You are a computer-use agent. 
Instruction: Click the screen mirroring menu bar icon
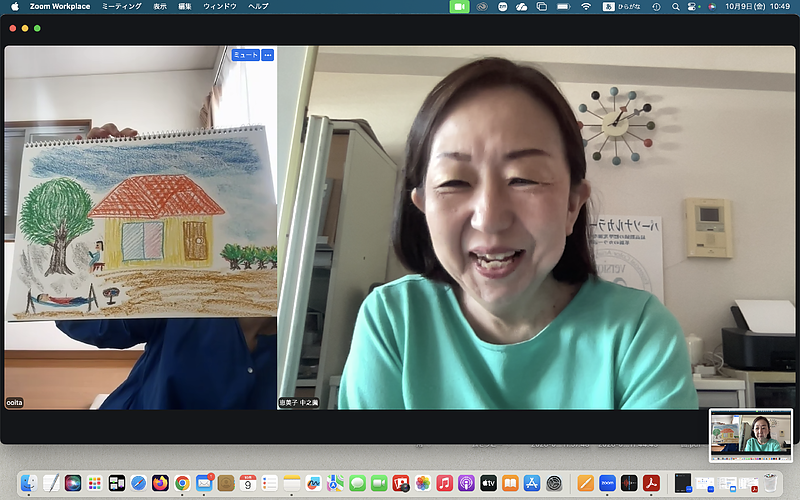pyautogui.click(x=542, y=7)
